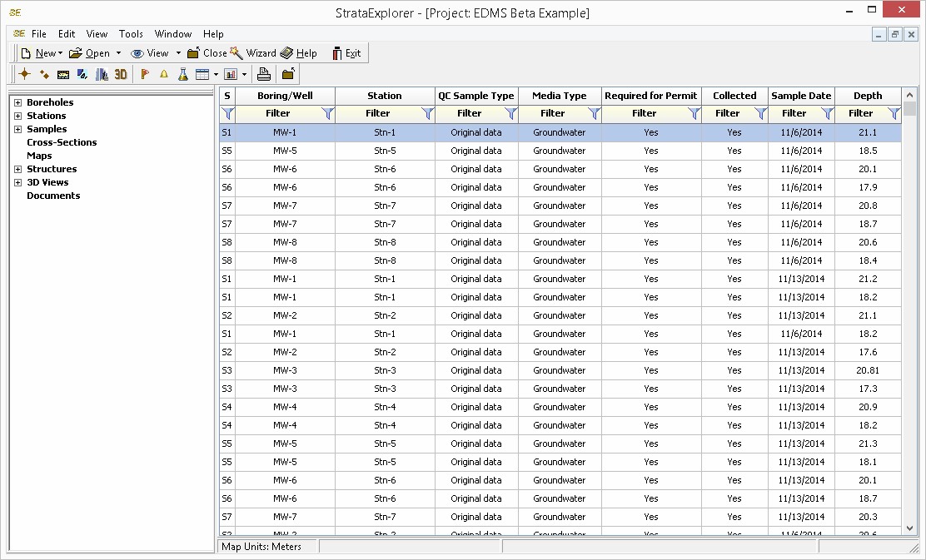Open the Window menu
926x560 pixels.
[x=173, y=34]
